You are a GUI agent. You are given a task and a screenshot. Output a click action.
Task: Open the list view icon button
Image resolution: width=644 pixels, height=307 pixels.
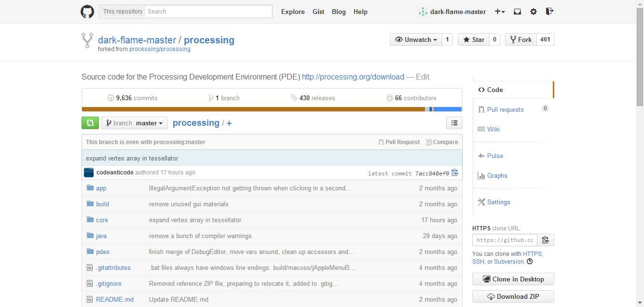pos(454,123)
